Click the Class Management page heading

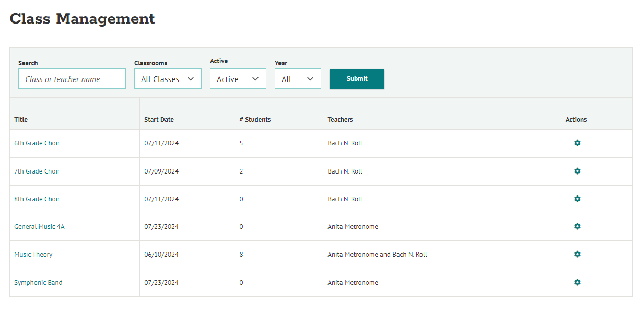coord(83,19)
